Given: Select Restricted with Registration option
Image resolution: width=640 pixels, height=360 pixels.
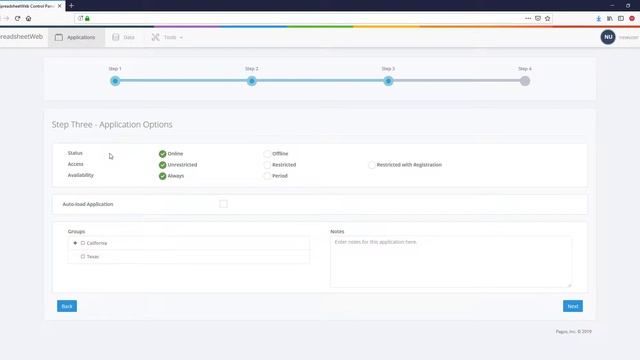Looking at the screenshot, I should coord(371,165).
